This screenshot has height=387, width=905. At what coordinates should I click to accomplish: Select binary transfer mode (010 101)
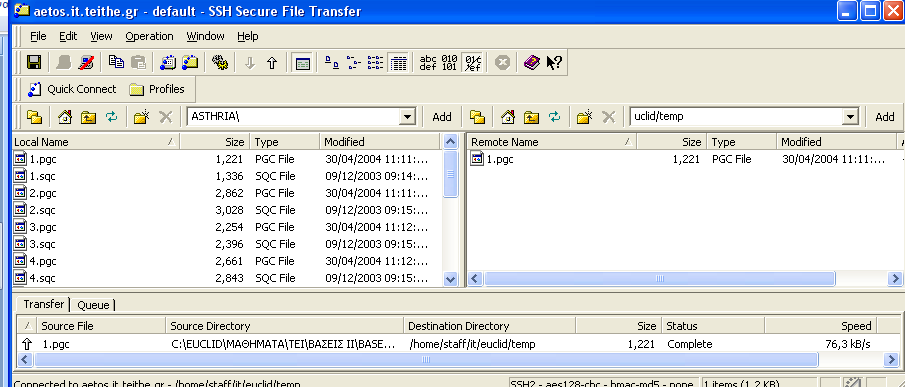[x=450, y=63]
